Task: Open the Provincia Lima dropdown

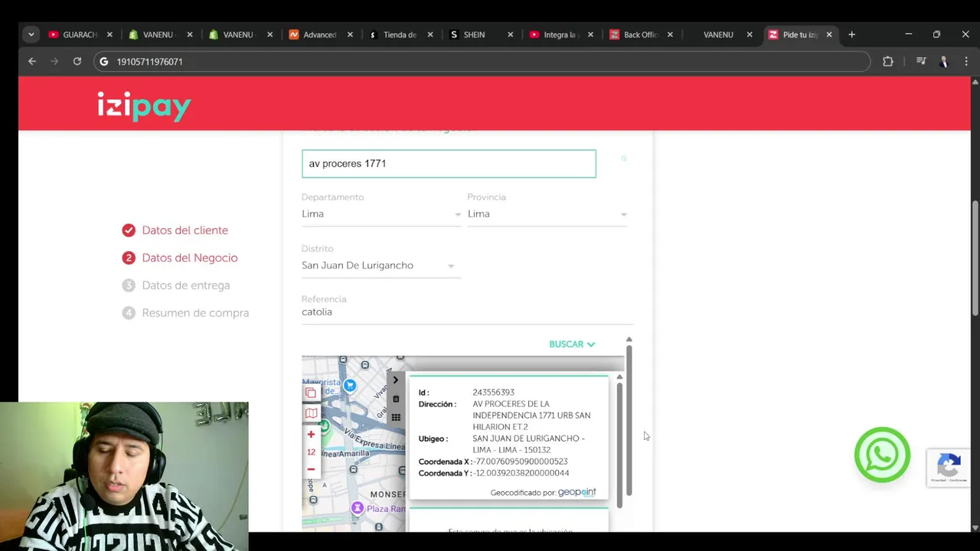Action: (x=547, y=214)
